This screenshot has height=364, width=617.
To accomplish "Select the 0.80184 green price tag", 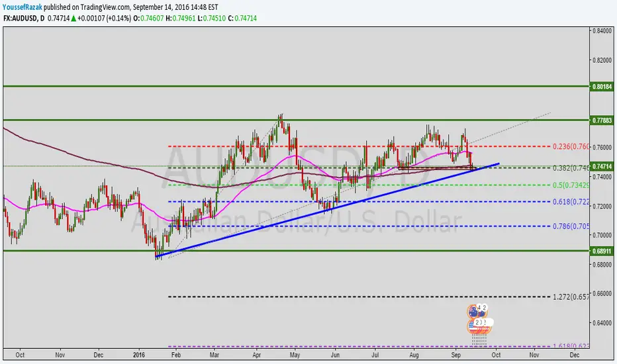I will [602, 86].
